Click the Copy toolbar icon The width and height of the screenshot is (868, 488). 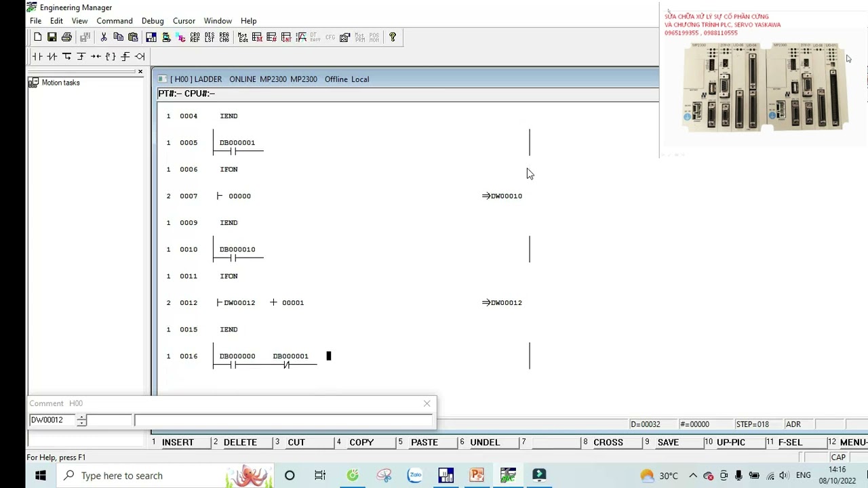pos(118,37)
